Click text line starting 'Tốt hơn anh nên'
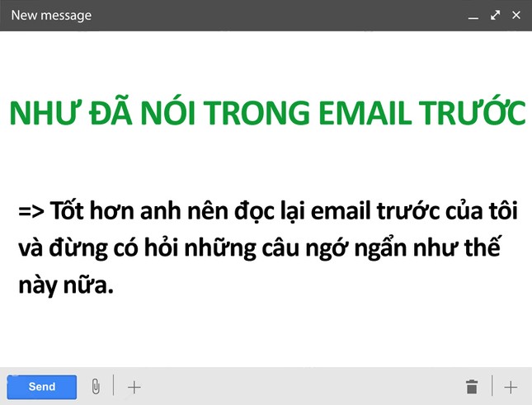The height and width of the screenshot is (405, 532). pyautogui.click(x=268, y=211)
